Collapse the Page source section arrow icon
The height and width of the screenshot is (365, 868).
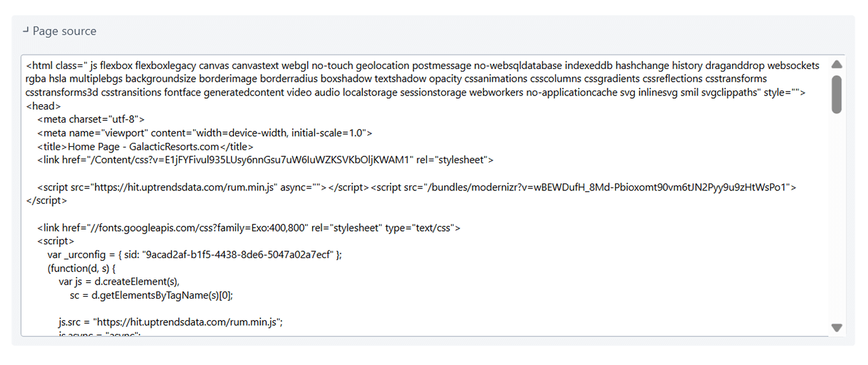(x=25, y=30)
